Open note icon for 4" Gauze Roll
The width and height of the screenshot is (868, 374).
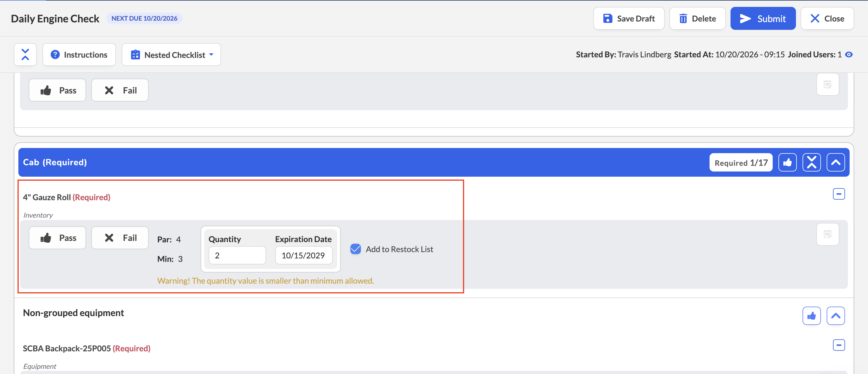point(828,234)
